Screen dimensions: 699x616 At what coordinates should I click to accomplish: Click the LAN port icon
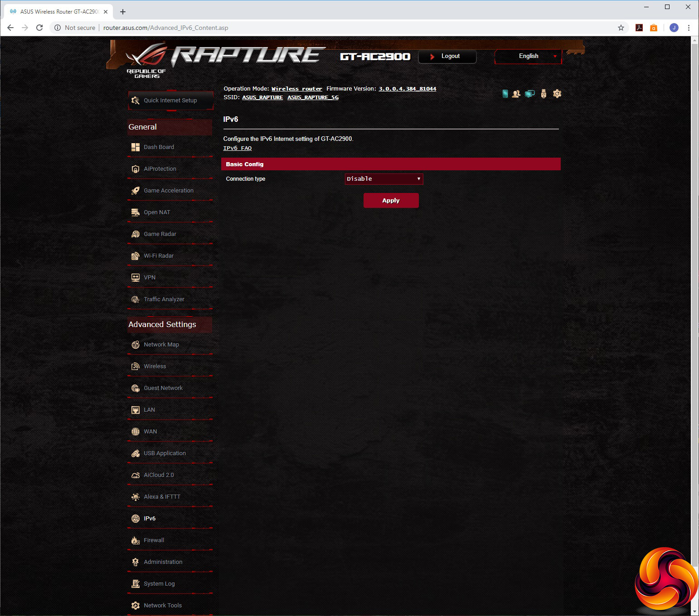135,410
